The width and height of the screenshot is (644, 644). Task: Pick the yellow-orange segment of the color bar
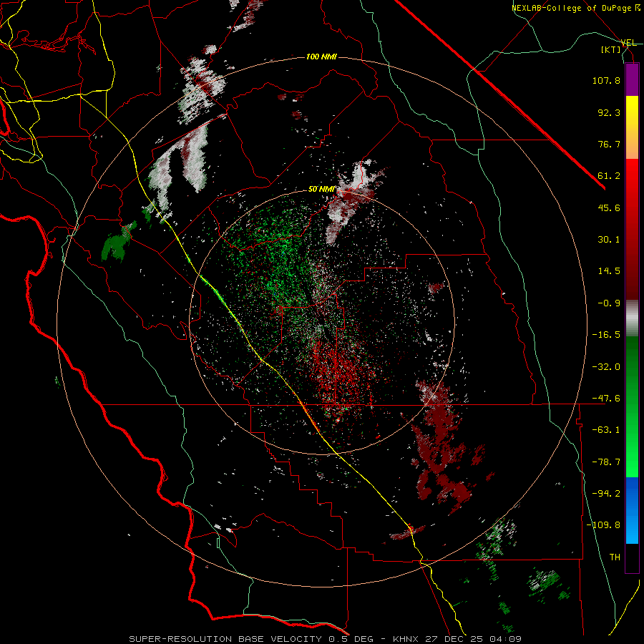click(632, 127)
